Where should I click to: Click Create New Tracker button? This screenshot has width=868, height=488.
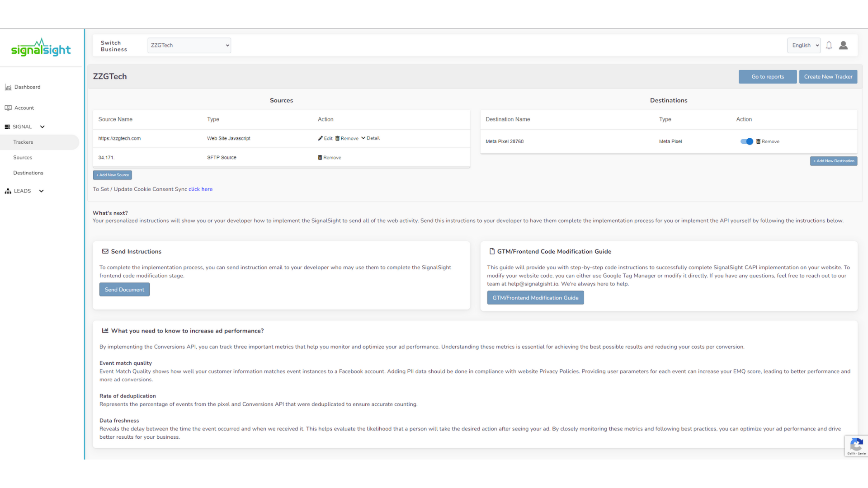pos(828,77)
